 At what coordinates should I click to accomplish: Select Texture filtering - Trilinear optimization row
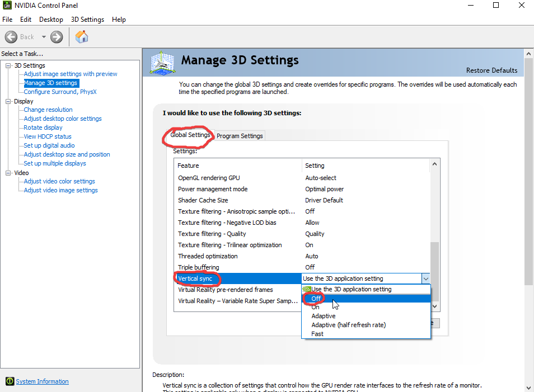pyautogui.click(x=302, y=245)
